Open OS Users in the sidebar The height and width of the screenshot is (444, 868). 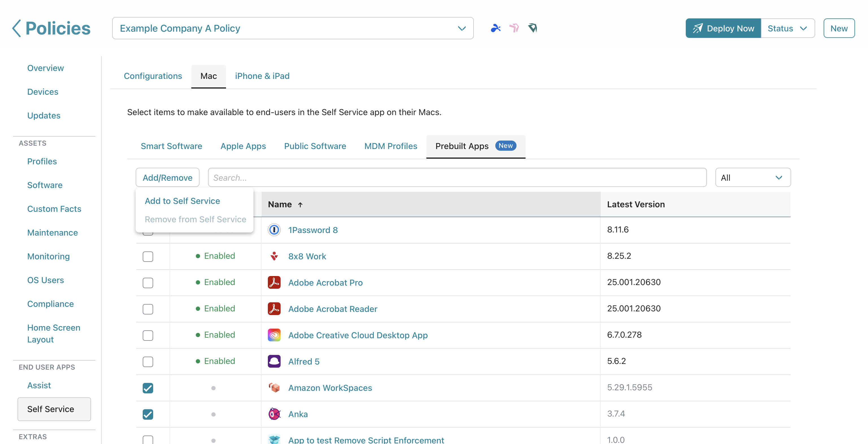click(x=45, y=280)
